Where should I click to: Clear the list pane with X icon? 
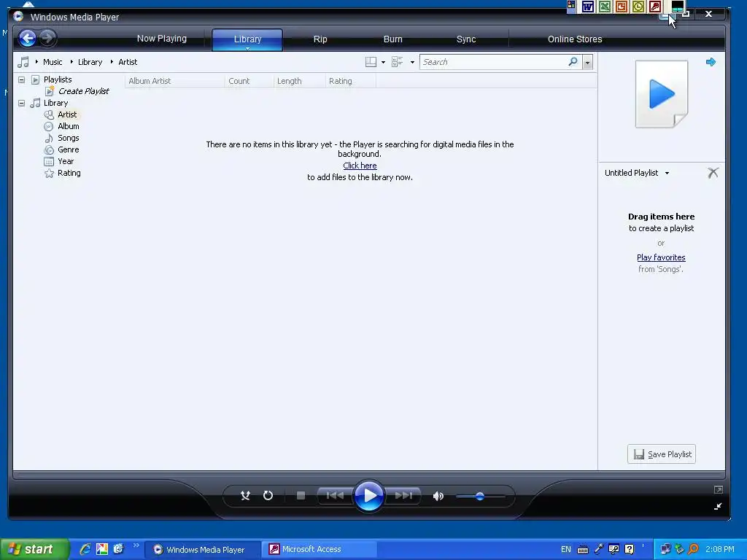713,172
